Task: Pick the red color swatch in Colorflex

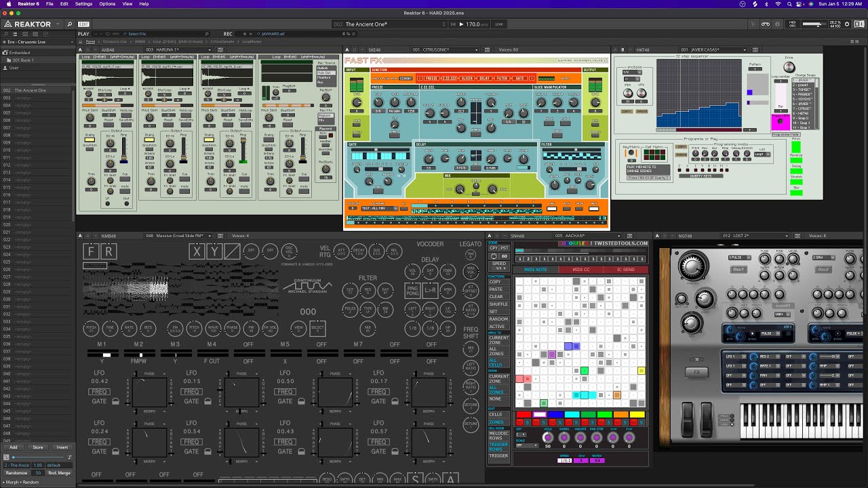Action: [523, 415]
